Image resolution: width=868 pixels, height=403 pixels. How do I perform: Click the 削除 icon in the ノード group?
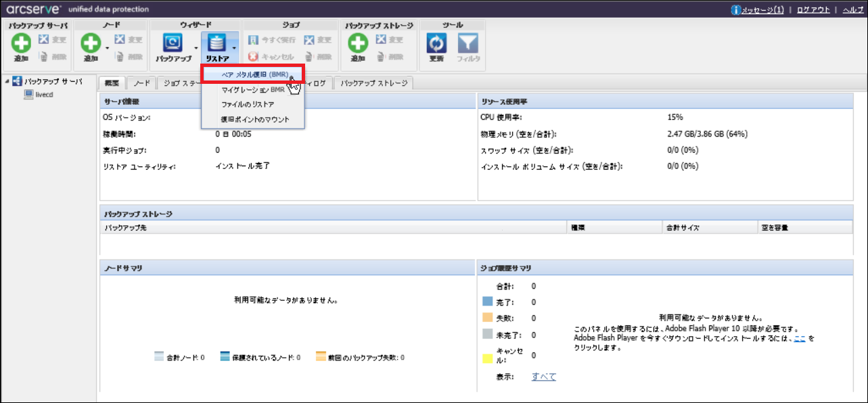[120, 57]
